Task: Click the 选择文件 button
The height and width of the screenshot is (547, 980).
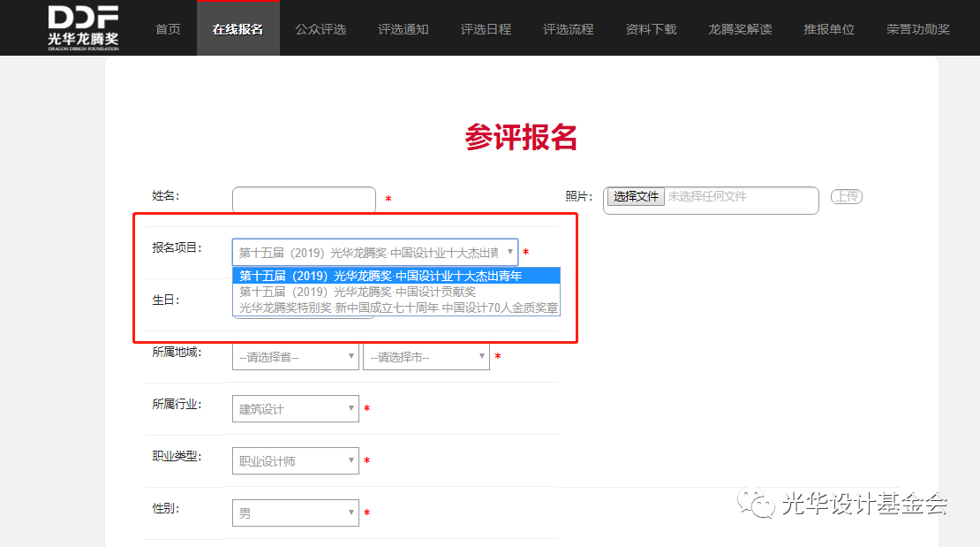Action: pyautogui.click(x=636, y=196)
